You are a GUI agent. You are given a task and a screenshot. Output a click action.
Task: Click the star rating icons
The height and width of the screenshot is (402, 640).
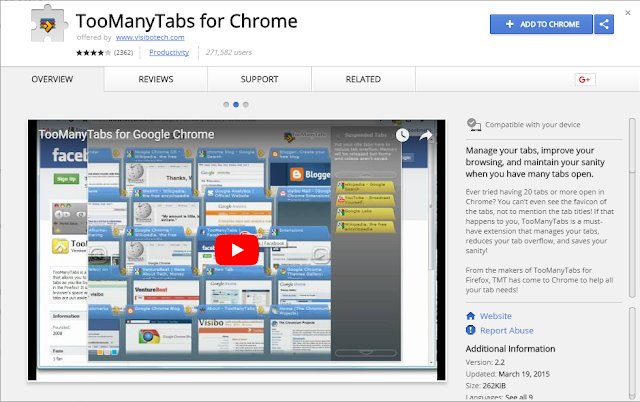point(93,53)
